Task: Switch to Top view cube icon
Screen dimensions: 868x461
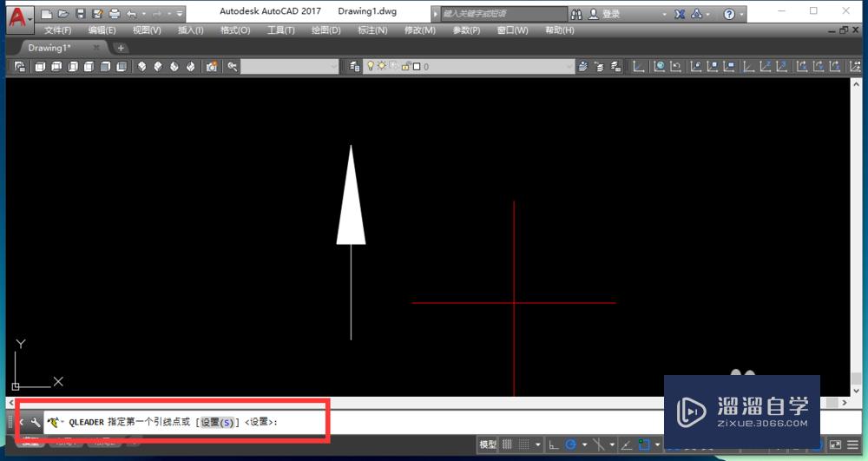Action: pyautogui.click(x=40, y=66)
